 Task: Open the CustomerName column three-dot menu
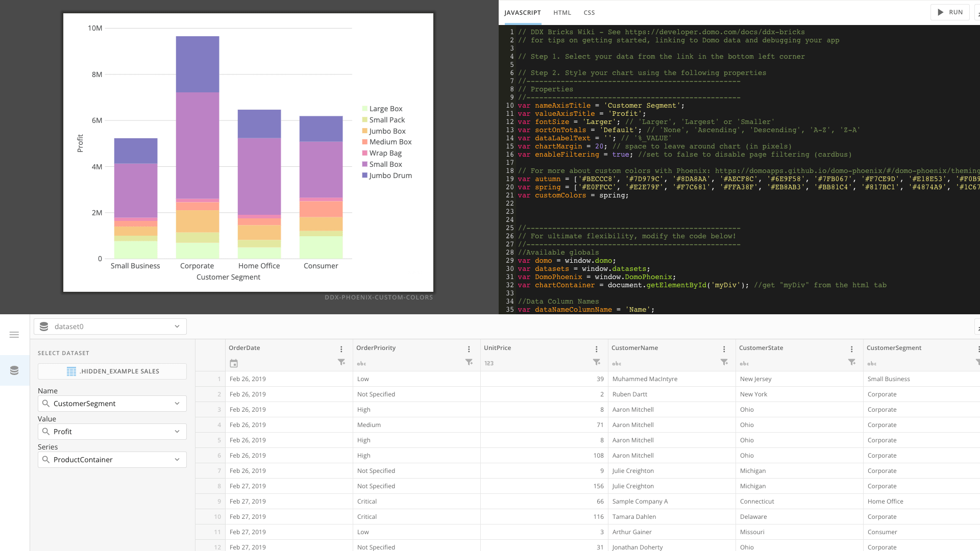click(x=724, y=349)
